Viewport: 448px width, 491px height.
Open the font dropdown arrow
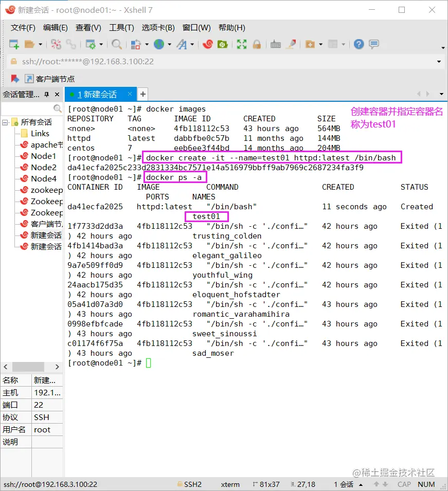(x=192, y=44)
